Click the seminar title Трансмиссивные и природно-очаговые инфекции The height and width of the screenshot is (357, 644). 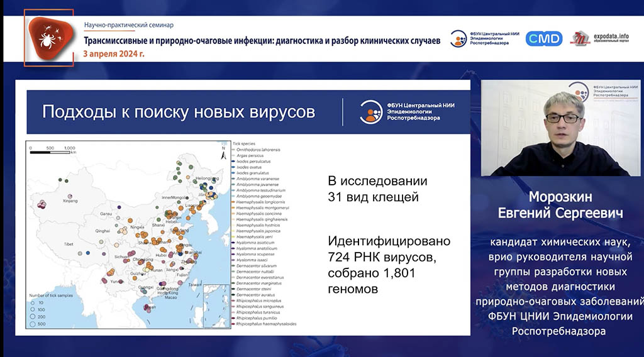click(x=262, y=41)
